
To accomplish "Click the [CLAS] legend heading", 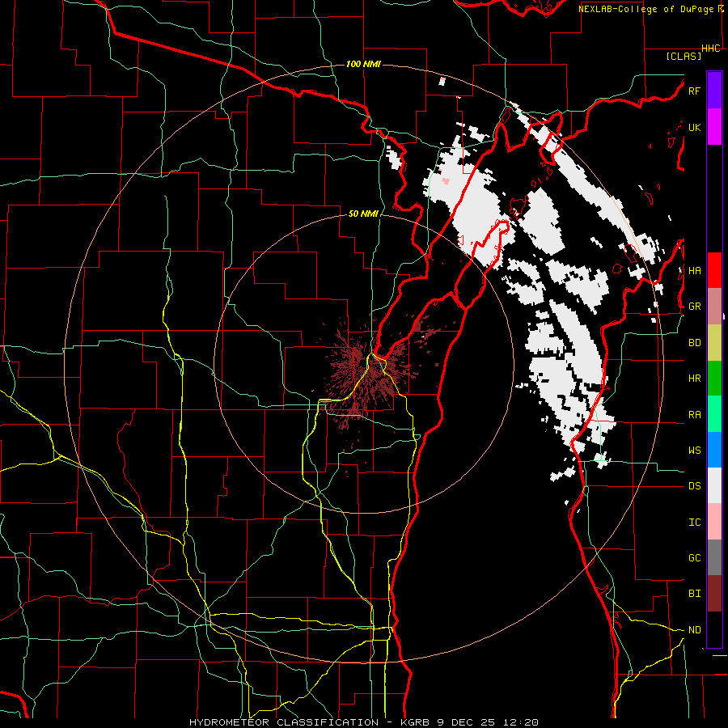I will pyautogui.click(x=684, y=56).
